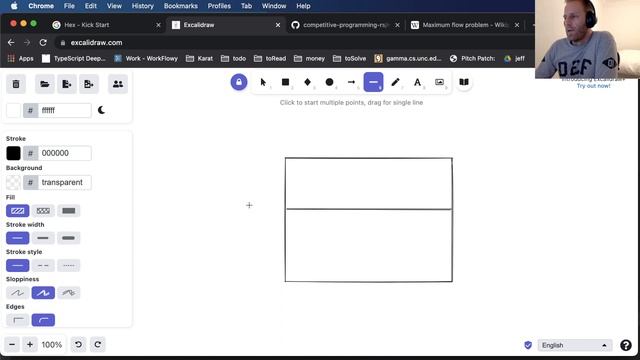Set stroke width to bold
640x360 pixels.
pyautogui.click(x=43, y=238)
